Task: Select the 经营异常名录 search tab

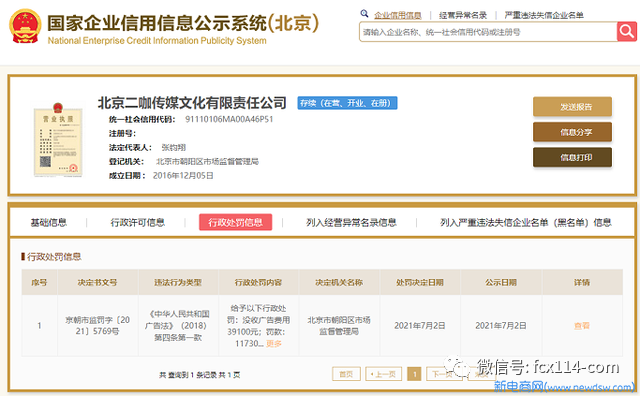Action: pyautogui.click(x=463, y=16)
